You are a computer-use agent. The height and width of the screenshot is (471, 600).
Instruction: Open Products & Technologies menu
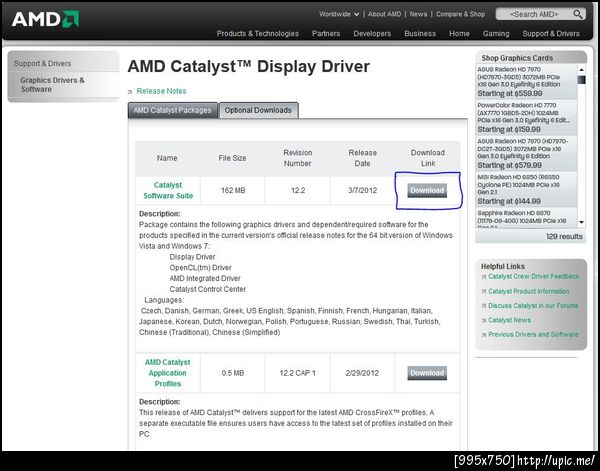[x=258, y=34]
